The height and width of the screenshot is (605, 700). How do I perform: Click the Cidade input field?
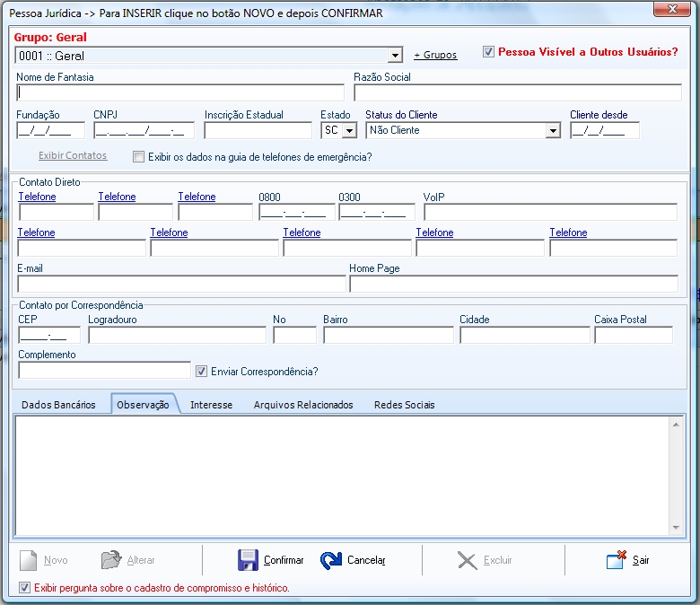pos(525,335)
